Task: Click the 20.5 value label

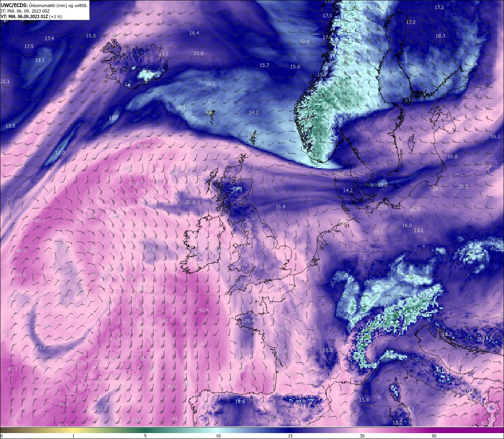Action: 463,187
